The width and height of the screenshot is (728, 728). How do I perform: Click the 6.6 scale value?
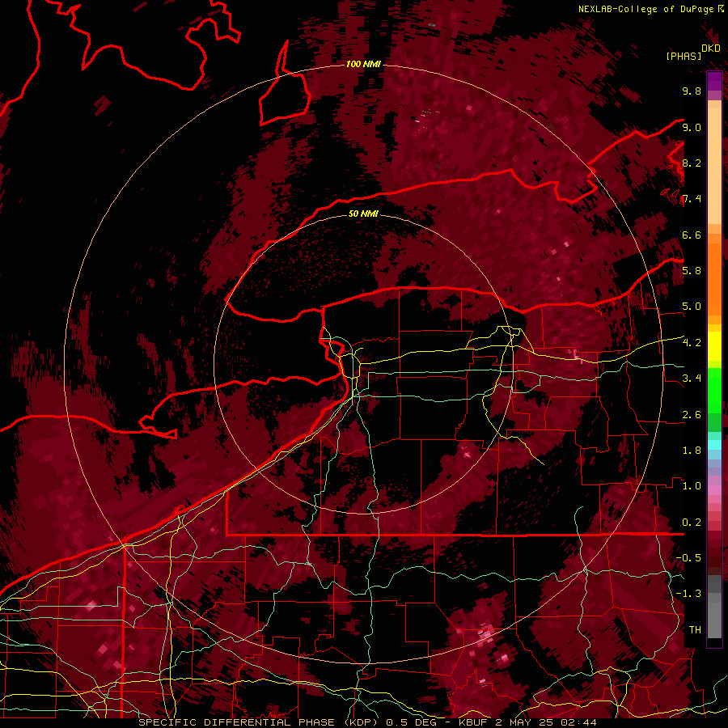692,235
